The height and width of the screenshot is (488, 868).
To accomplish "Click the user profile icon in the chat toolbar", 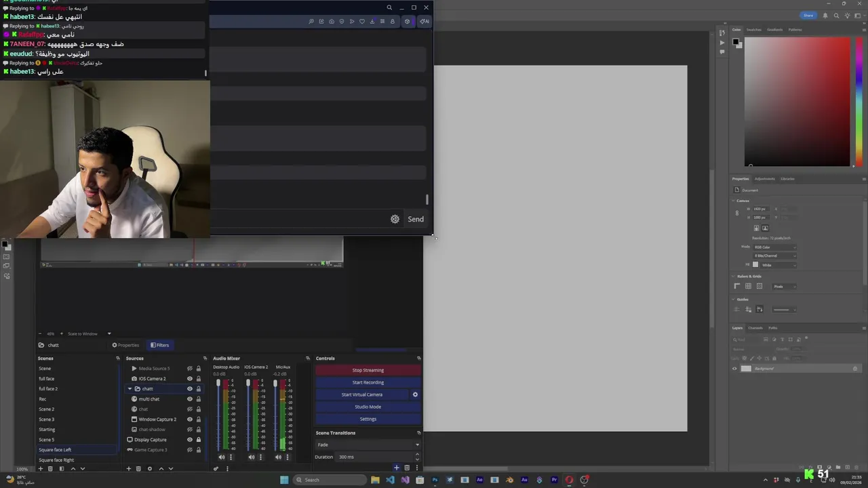I will 392,21.
